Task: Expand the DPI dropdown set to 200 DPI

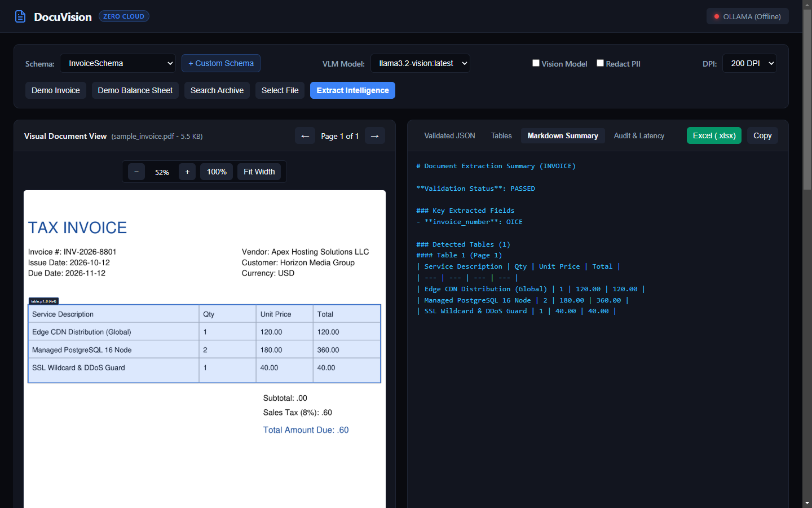Action: [749, 63]
